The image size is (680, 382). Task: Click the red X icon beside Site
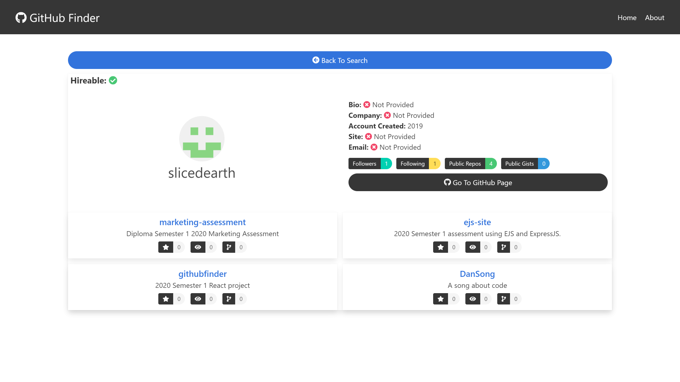coord(368,137)
